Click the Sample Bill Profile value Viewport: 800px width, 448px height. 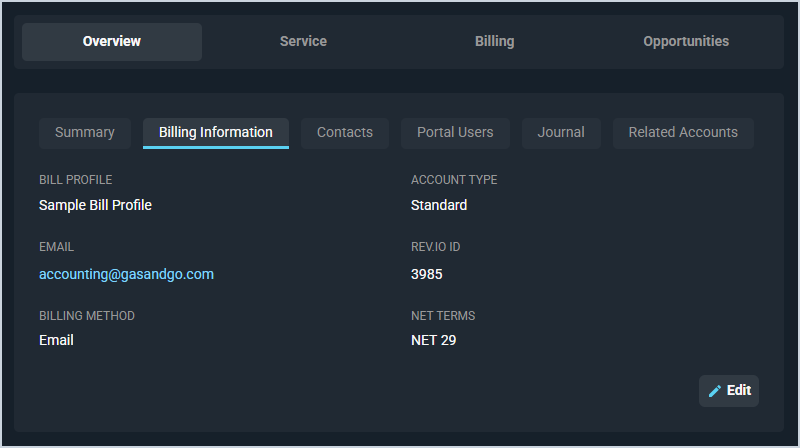(x=95, y=205)
